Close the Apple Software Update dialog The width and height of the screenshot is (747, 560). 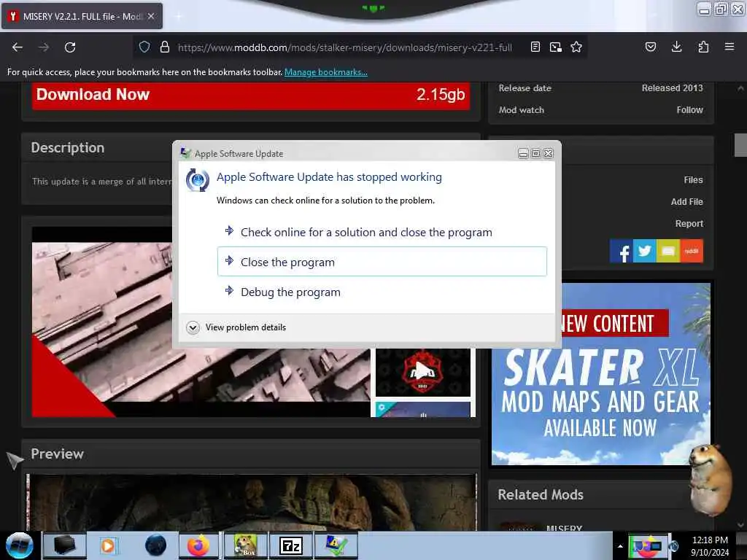[549, 153]
